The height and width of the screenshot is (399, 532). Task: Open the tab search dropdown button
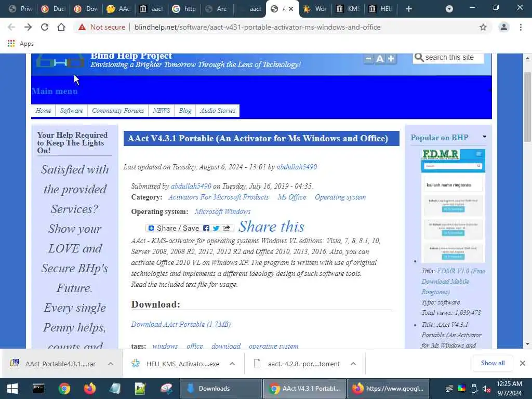point(449,9)
